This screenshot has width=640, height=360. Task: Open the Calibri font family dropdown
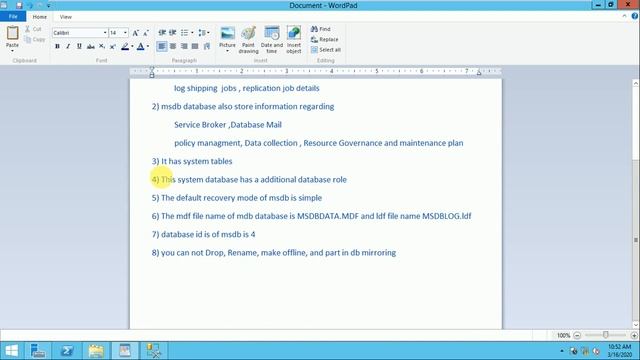click(x=105, y=33)
